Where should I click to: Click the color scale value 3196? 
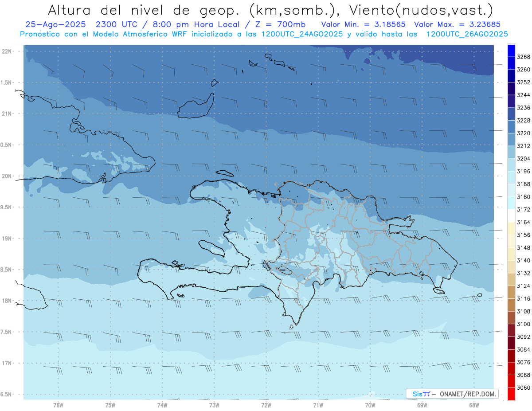pyautogui.click(x=524, y=171)
